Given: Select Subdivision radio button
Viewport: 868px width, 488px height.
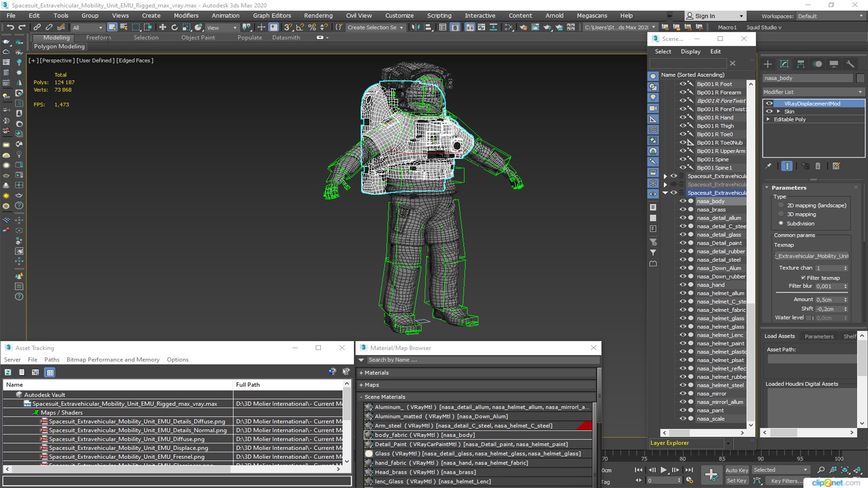Looking at the screenshot, I should click(x=781, y=223).
